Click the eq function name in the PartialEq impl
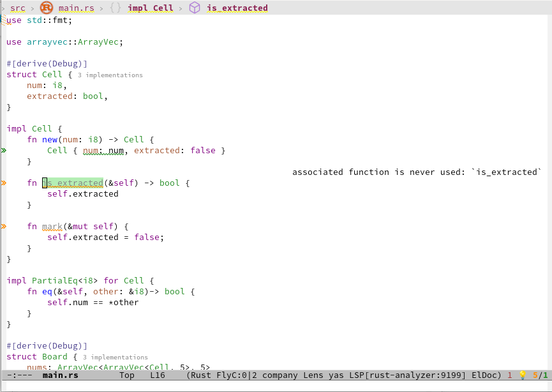The width and height of the screenshot is (552, 392). tap(47, 291)
